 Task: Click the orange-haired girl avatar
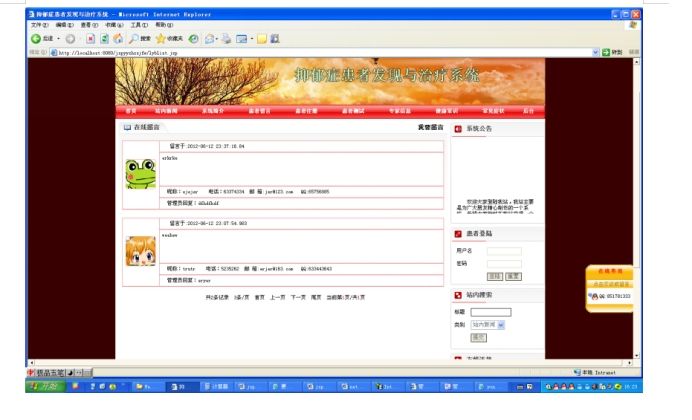(x=141, y=251)
